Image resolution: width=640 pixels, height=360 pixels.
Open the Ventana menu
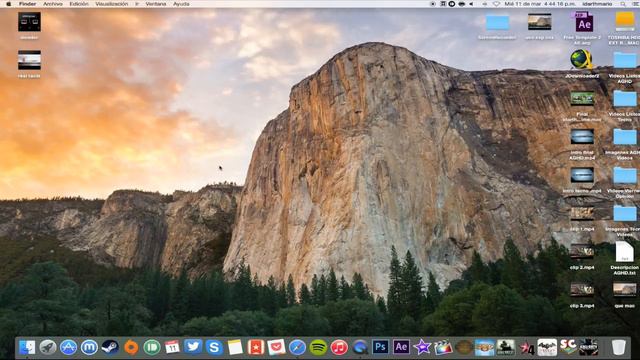pyautogui.click(x=156, y=4)
